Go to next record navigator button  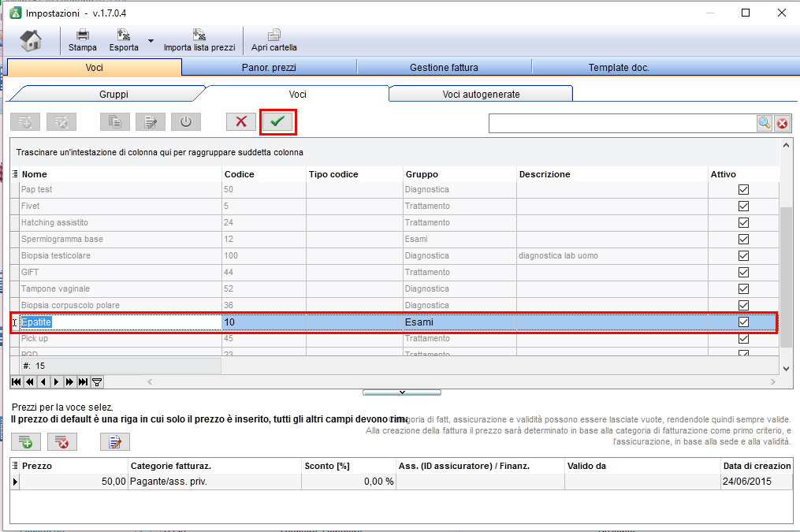56,381
